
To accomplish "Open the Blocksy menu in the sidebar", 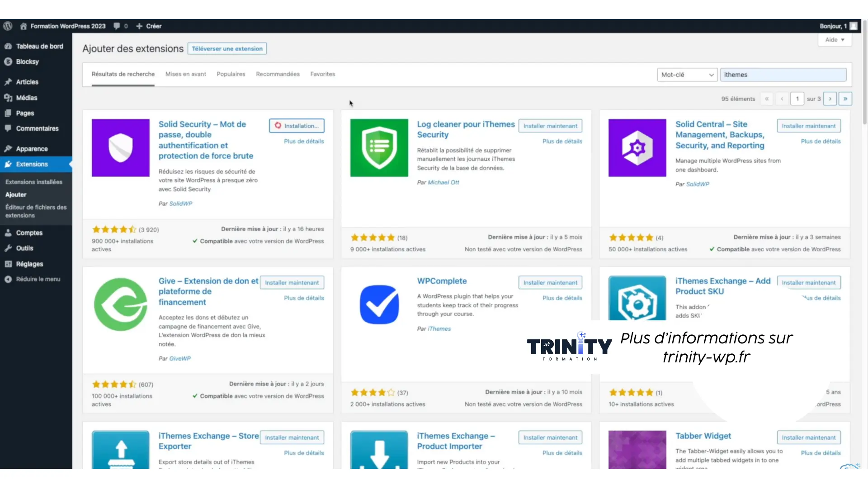I will [x=27, y=61].
